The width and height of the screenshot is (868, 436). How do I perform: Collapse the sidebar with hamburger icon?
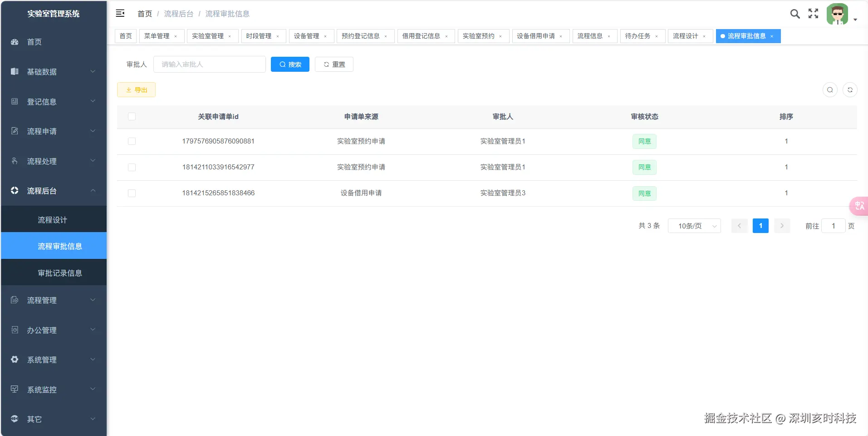tap(120, 14)
